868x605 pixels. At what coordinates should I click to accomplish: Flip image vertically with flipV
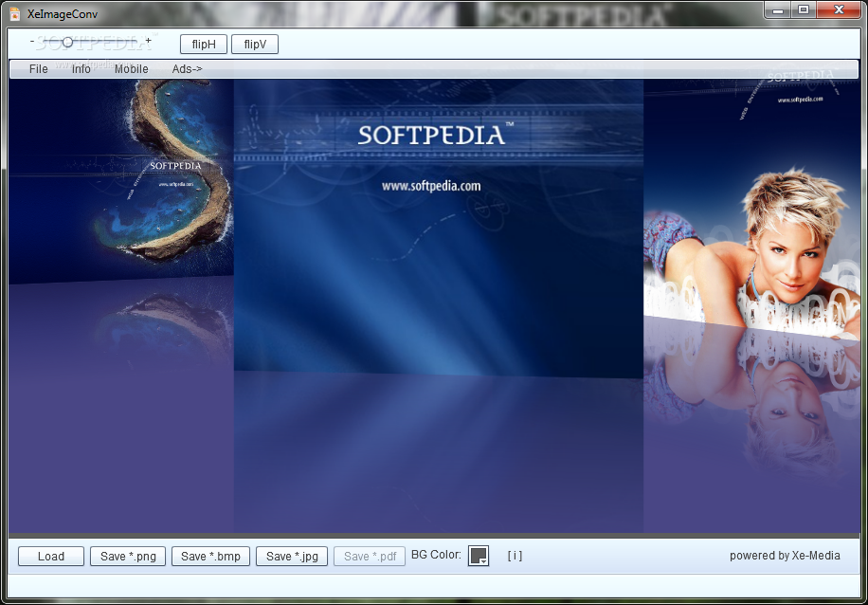tap(255, 45)
